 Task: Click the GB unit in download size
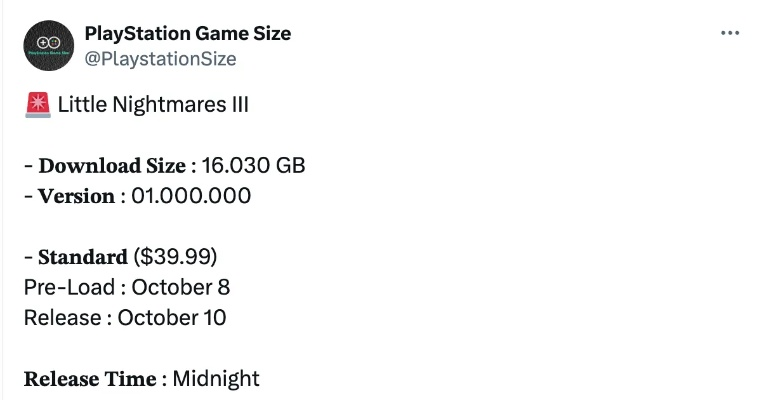pyautogui.click(x=289, y=165)
